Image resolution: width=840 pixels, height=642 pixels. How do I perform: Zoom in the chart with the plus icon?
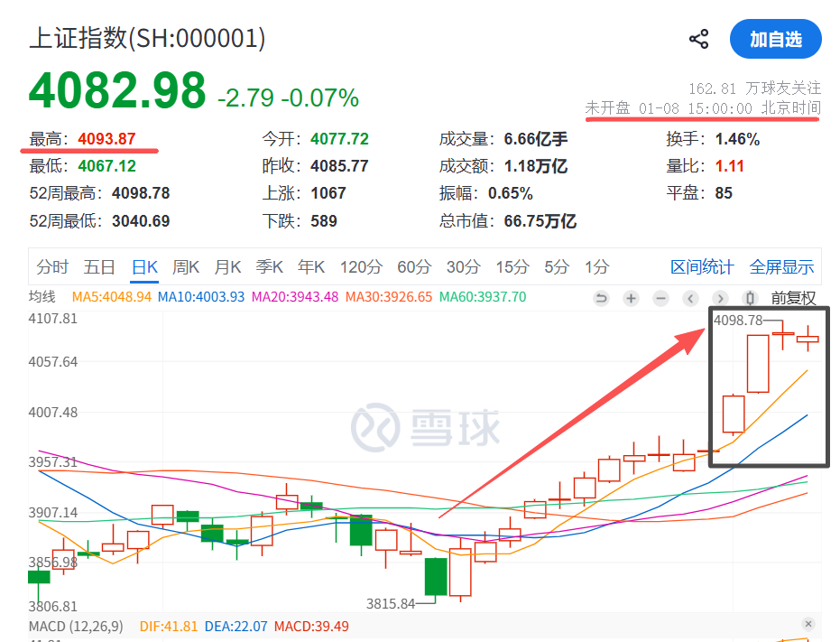pos(631,298)
